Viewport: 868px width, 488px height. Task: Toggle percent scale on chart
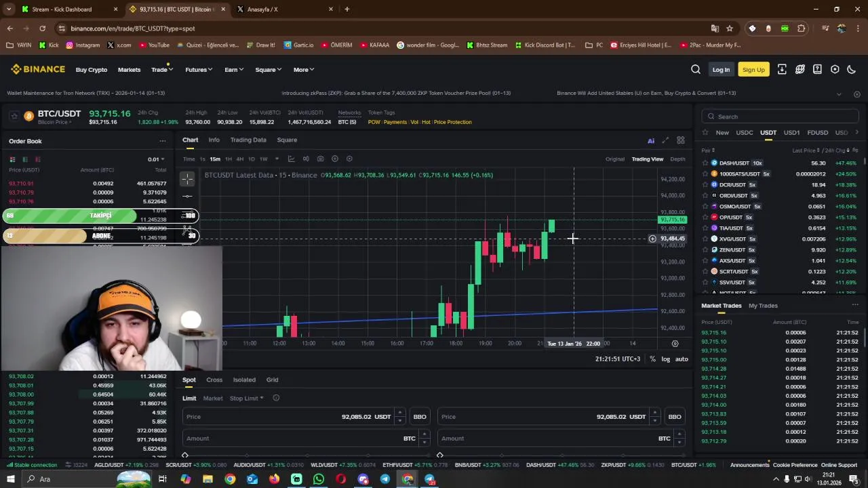point(652,359)
